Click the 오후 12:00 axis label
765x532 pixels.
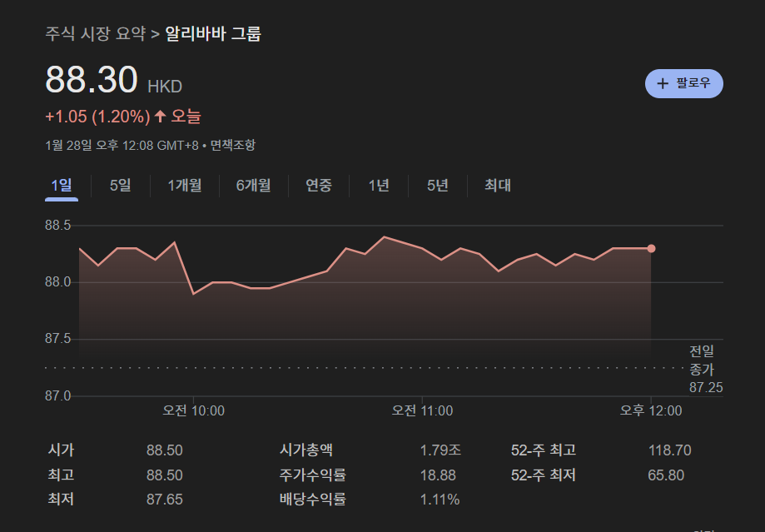651,411
